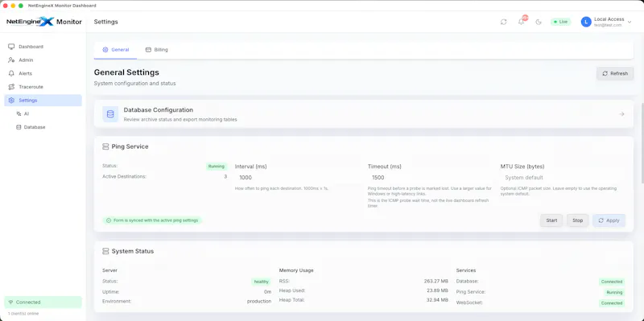Viewport: 644px width, 321px height.
Task: Click the Active Destinations count 3
Action: tap(225, 176)
